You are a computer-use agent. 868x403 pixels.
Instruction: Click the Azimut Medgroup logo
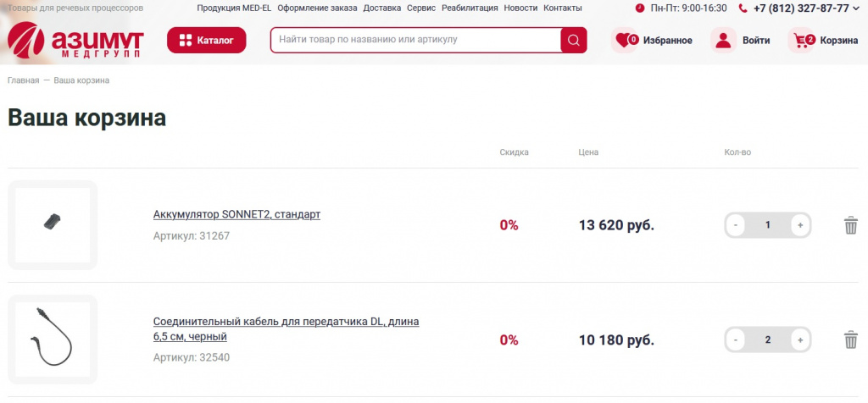(75, 41)
